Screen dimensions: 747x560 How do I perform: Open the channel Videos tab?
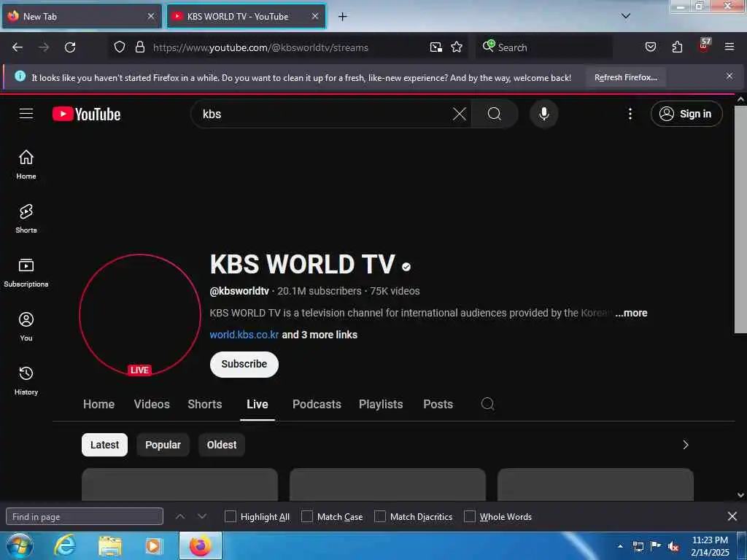point(152,404)
